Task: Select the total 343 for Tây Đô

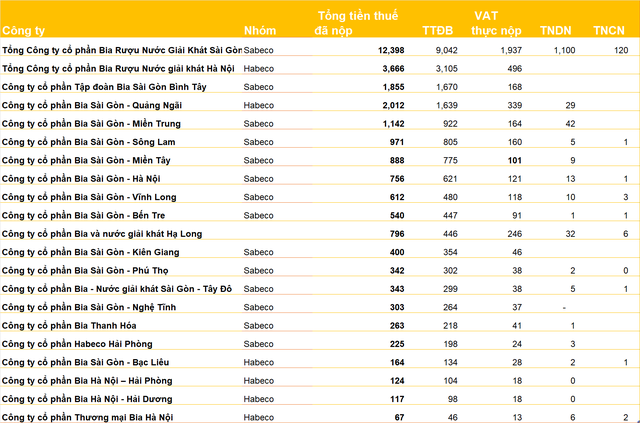Action: pyautogui.click(x=397, y=289)
